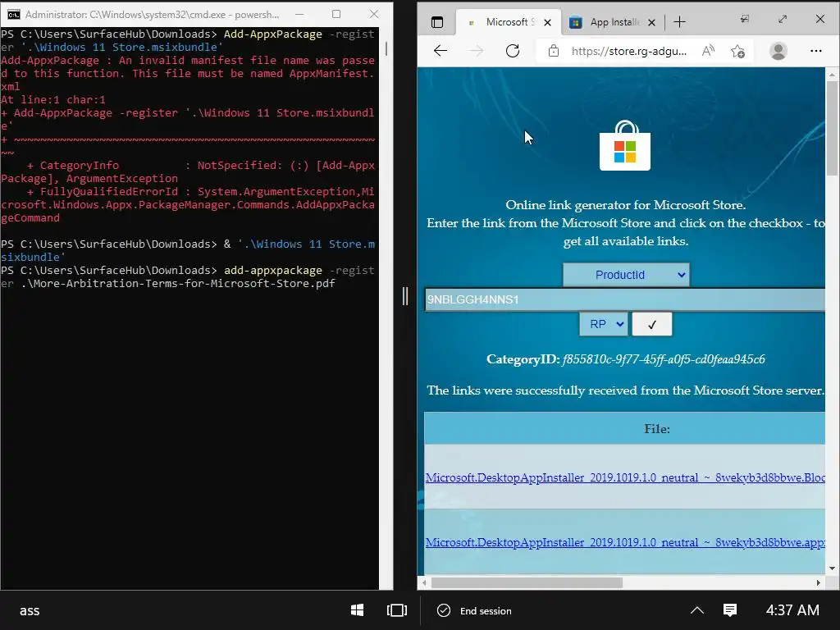Open Task View on the taskbar
Screen dimensions: 840x630
tap(397, 610)
